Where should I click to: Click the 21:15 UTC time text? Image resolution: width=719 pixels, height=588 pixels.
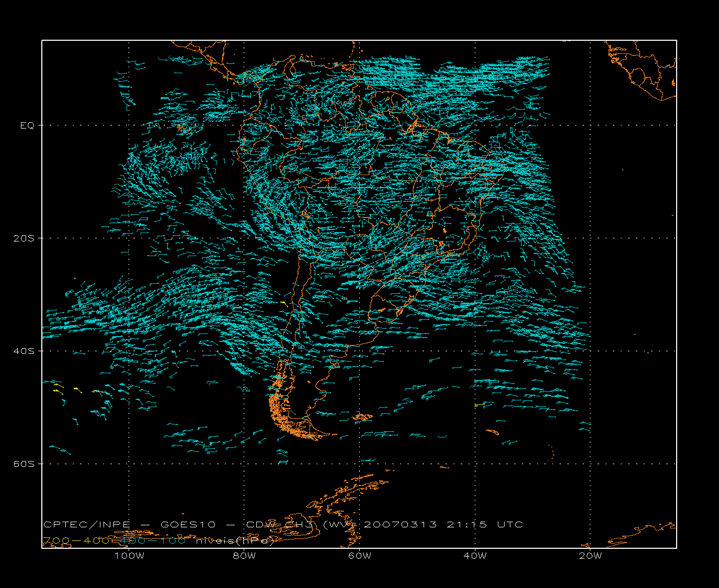(485, 524)
